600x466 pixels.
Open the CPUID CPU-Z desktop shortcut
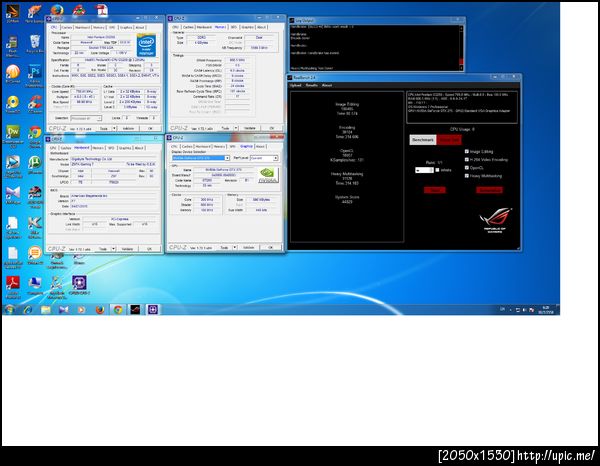79,285
